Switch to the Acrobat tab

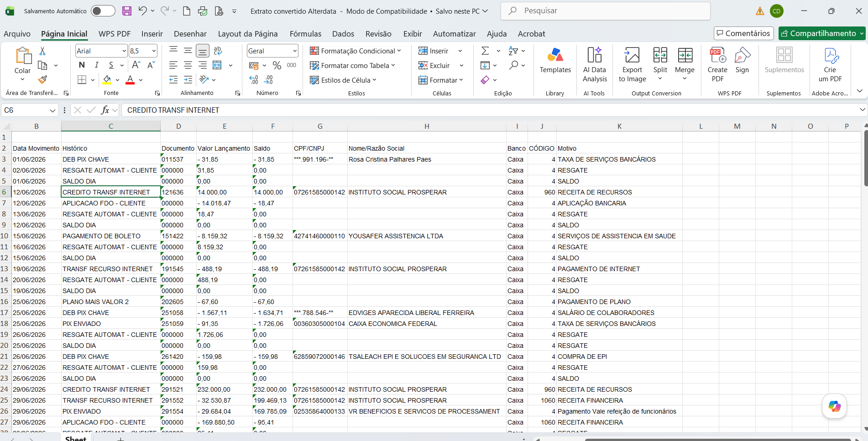[x=531, y=33]
